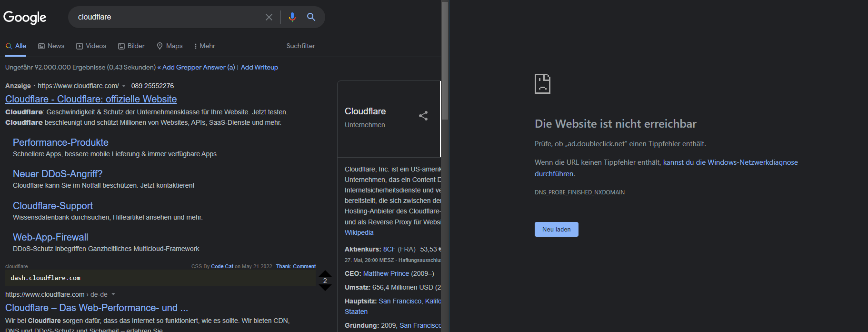Click the Cloudflare knowledge panel title
This screenshot has height=332, width=868.
[365, 111]
